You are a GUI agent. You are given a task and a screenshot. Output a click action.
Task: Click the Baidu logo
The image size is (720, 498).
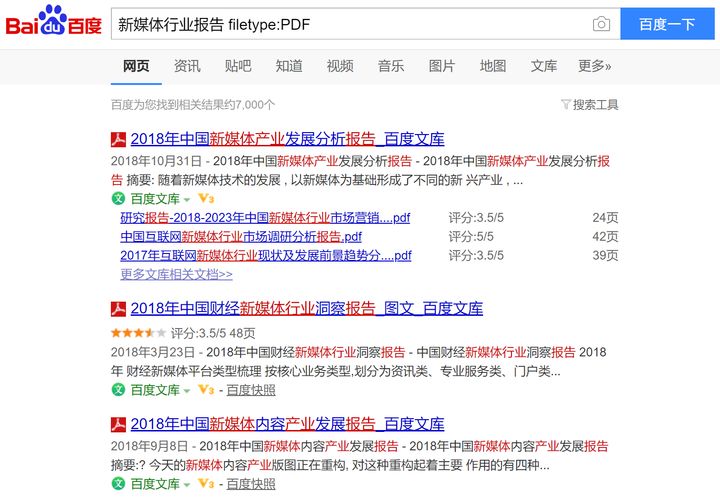point(53,21)
